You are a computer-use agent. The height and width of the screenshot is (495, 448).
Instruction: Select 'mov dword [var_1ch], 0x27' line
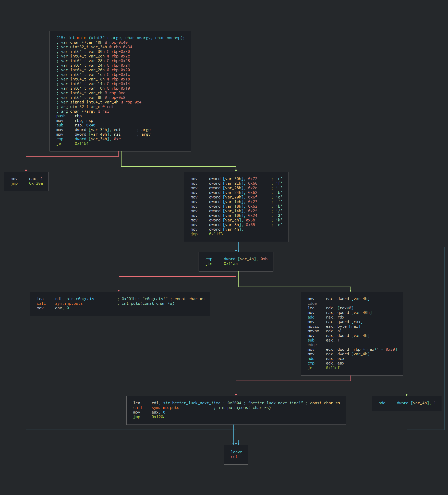(224, 202)
